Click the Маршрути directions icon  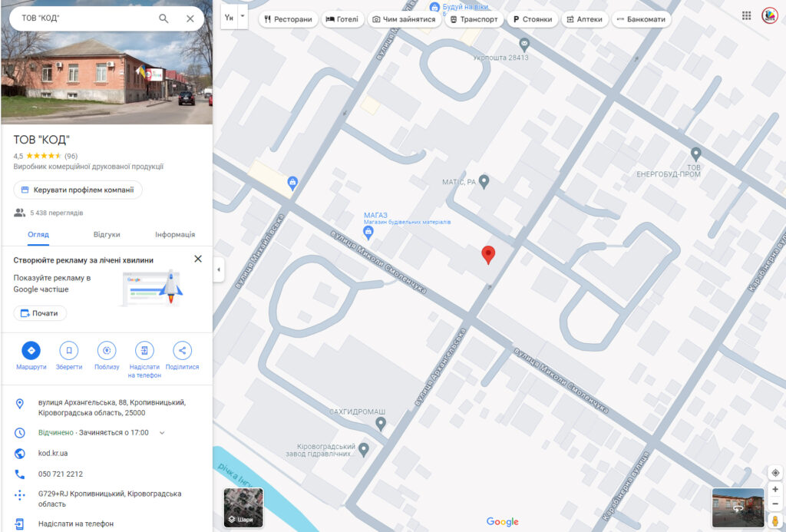click(31, 351)
